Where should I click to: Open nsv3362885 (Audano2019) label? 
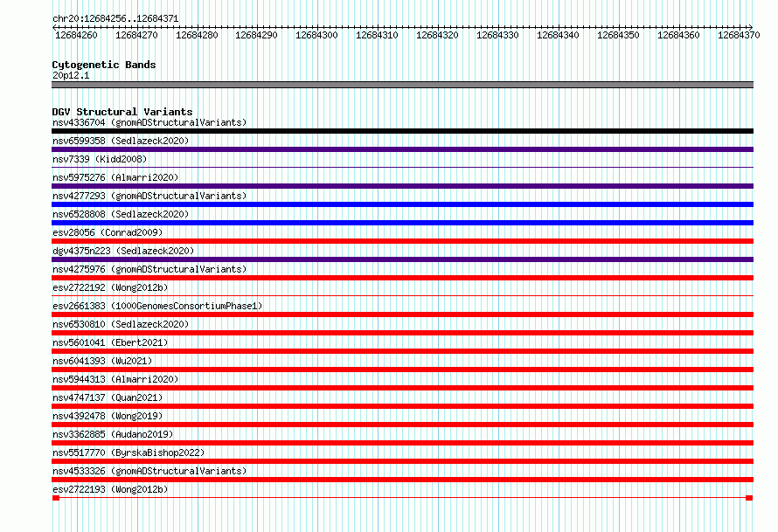click(x=113, y=434)
